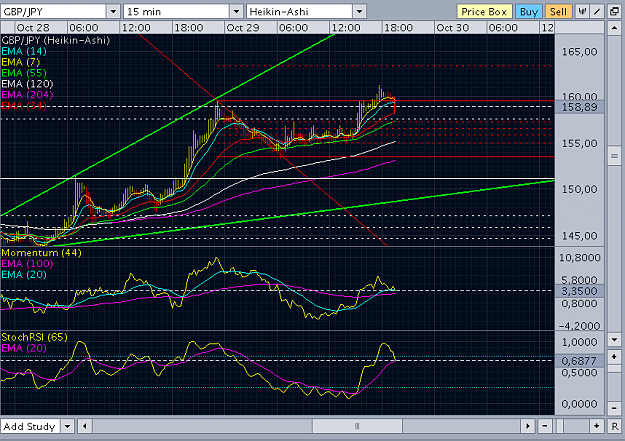Click the horizontal scrollbar thumb
This screenshot has width=625, height=441.
coord(357,426)
